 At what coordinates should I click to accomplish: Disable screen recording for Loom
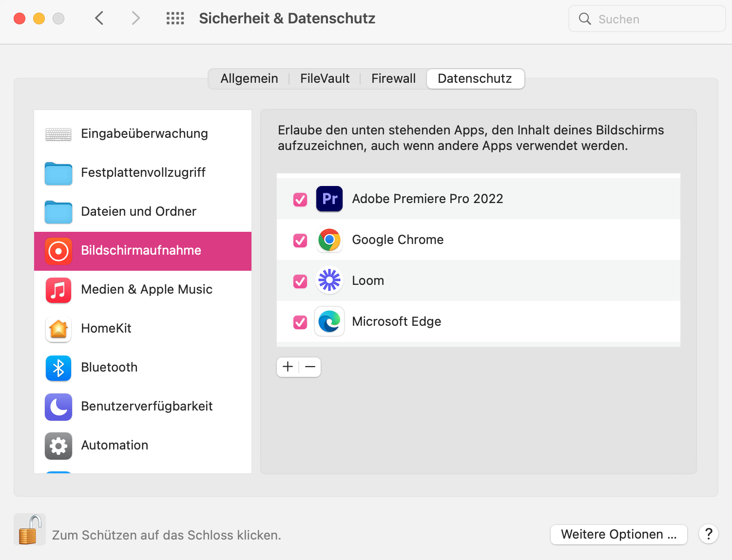pos(300,281)
